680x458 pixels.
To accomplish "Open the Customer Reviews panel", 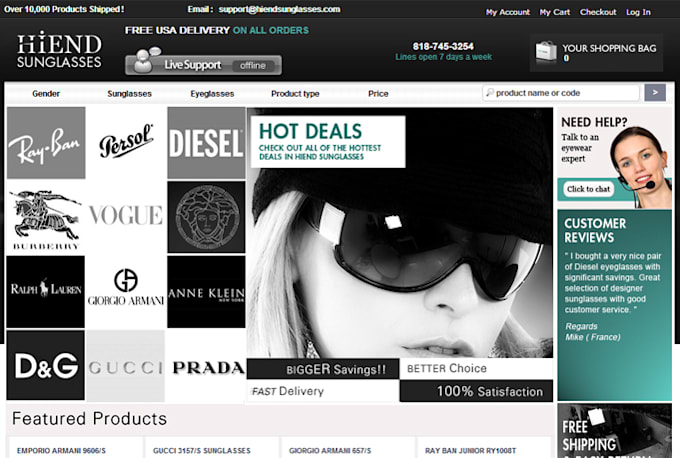I will coord(615,305).
